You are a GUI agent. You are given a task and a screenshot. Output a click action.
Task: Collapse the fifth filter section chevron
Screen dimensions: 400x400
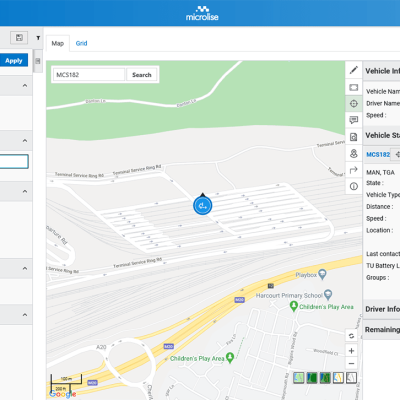pyautogui.click(x=25, y=315)
